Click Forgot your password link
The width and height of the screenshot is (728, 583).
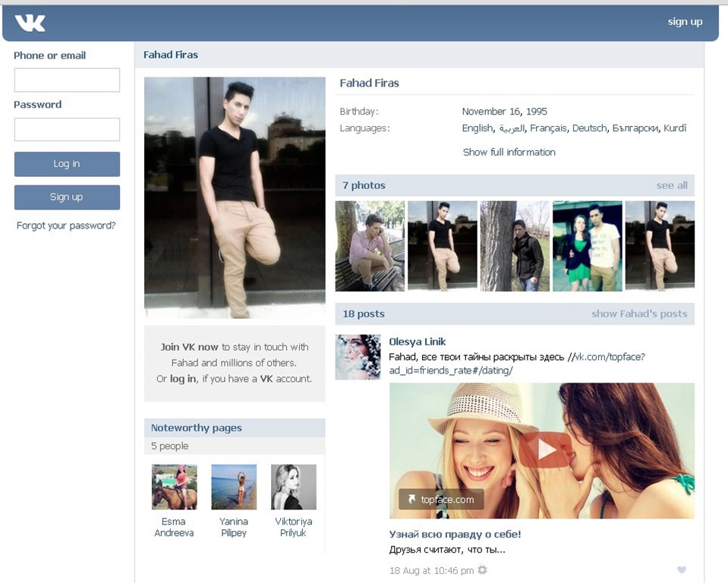(x=66, y=225)
